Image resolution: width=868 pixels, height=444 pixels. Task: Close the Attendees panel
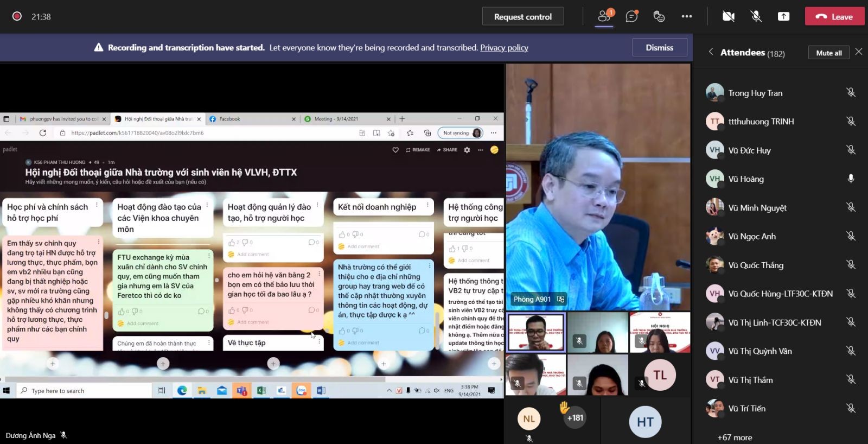[858, 52]
